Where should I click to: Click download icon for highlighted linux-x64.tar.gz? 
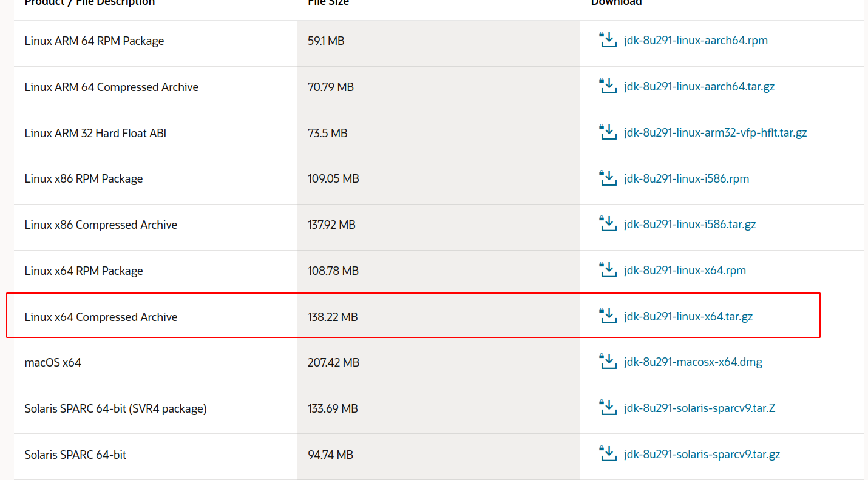click(x=608, y=316)
